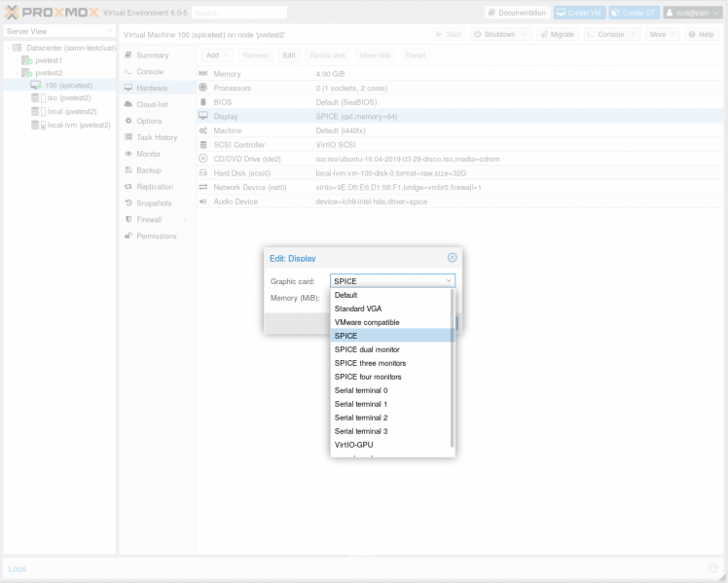Open the Shutdown options arrow
The width and height of the screenshot is (728, 583).
pyautogui.click(x=526, y=34)
